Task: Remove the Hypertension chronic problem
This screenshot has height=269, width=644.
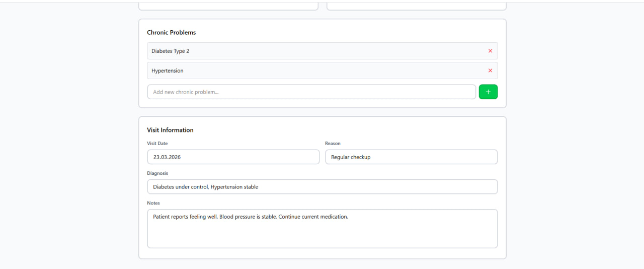Action: pos(490,71)
